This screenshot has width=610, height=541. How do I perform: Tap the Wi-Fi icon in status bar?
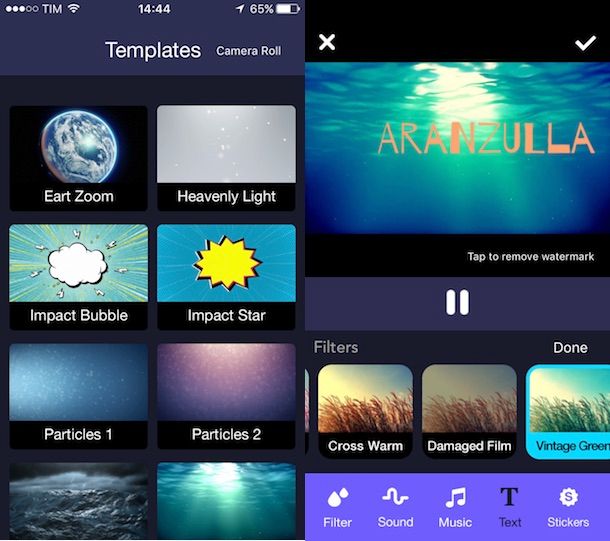73,8
